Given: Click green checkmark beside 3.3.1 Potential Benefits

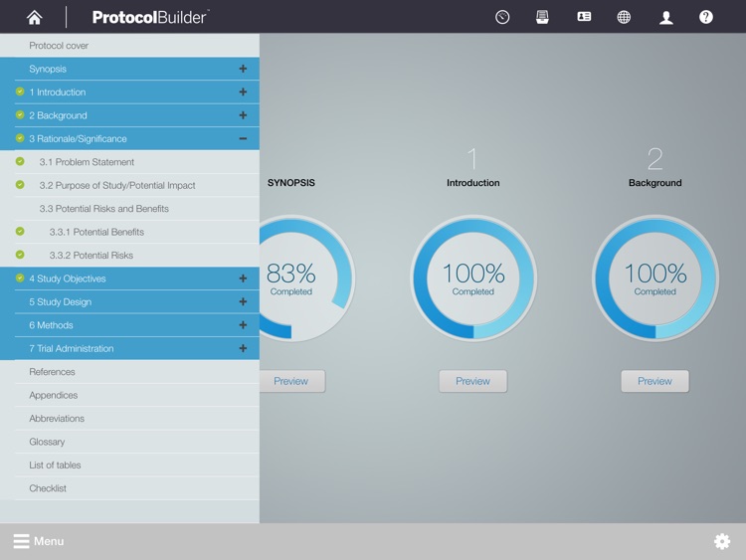Looking at the screenshot, I should (20, 231).
